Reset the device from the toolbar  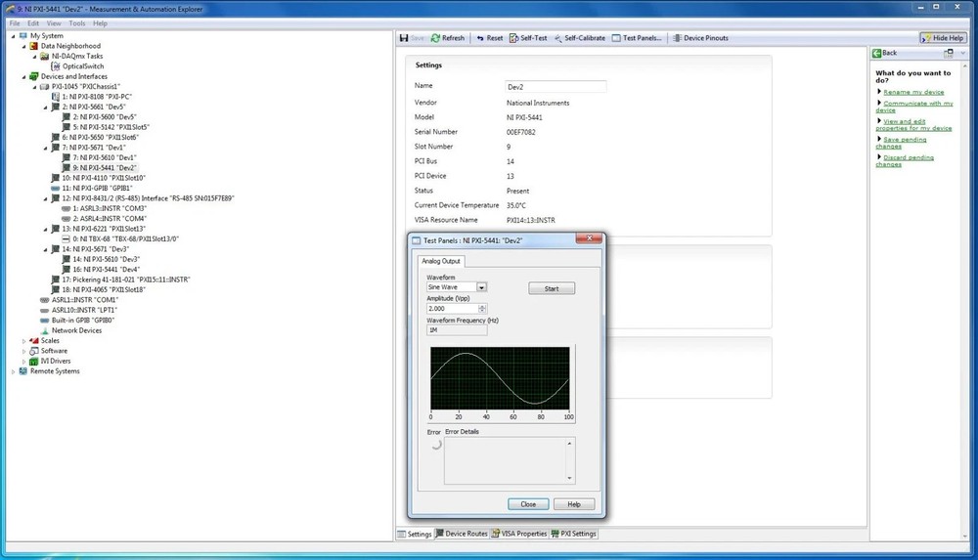(x=490, y=38)
